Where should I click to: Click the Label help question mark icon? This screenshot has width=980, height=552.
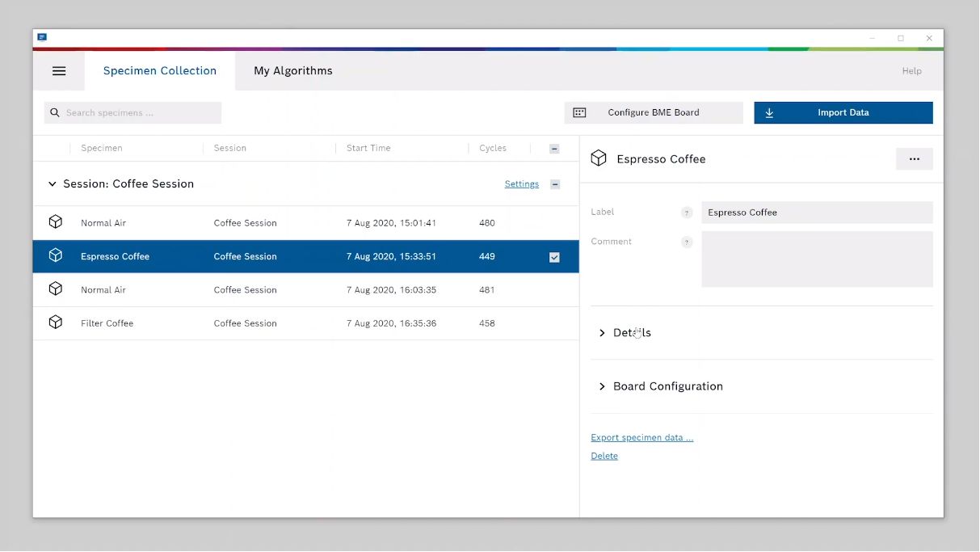[687, 213]
